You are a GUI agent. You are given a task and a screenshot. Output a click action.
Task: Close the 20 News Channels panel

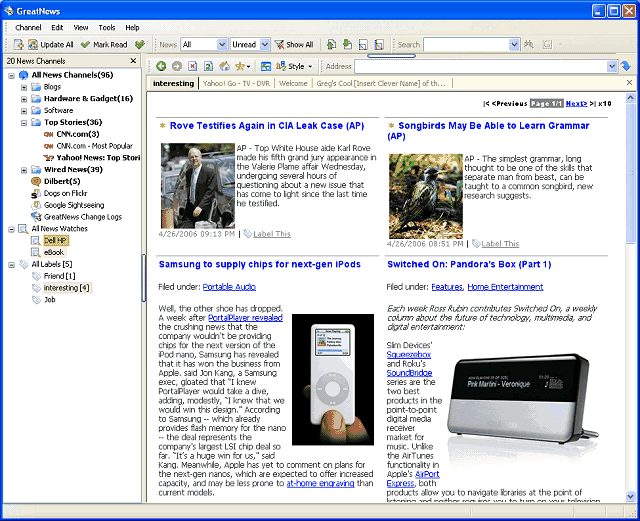pos(133,61)
